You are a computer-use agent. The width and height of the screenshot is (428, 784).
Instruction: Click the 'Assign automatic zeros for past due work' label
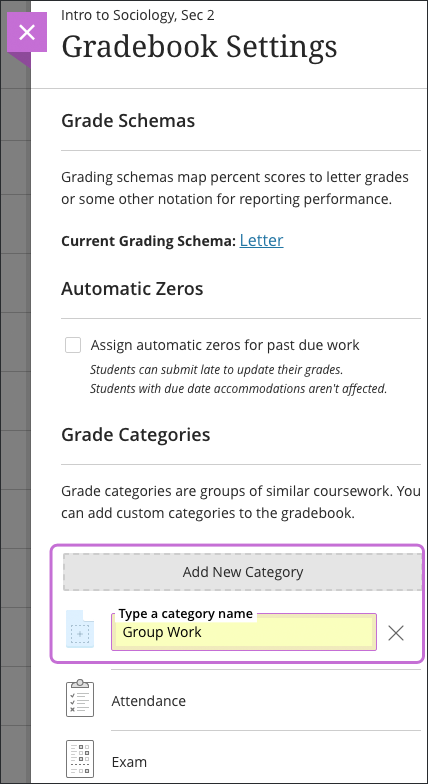(x=225, y=345)
